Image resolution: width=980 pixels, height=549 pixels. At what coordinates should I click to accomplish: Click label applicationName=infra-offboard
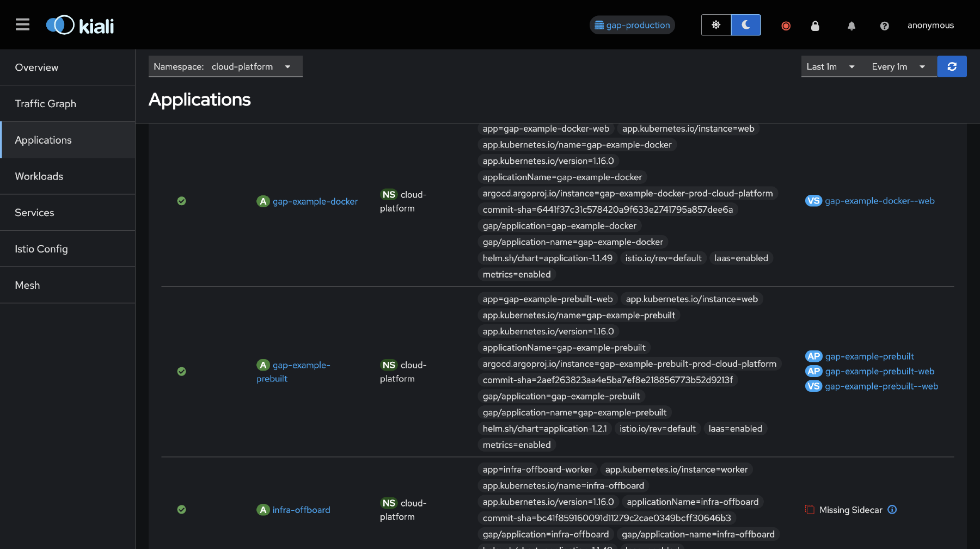click(x=693, y=502)
